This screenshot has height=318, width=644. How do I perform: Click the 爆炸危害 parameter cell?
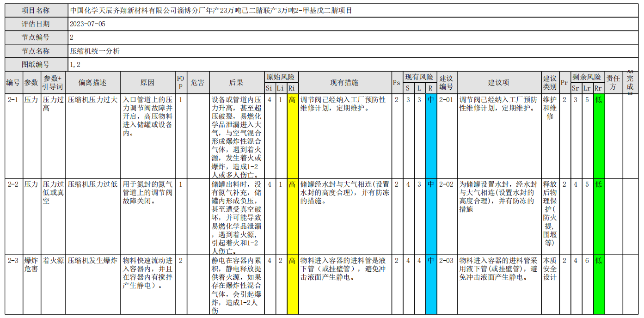pos(31,284)
